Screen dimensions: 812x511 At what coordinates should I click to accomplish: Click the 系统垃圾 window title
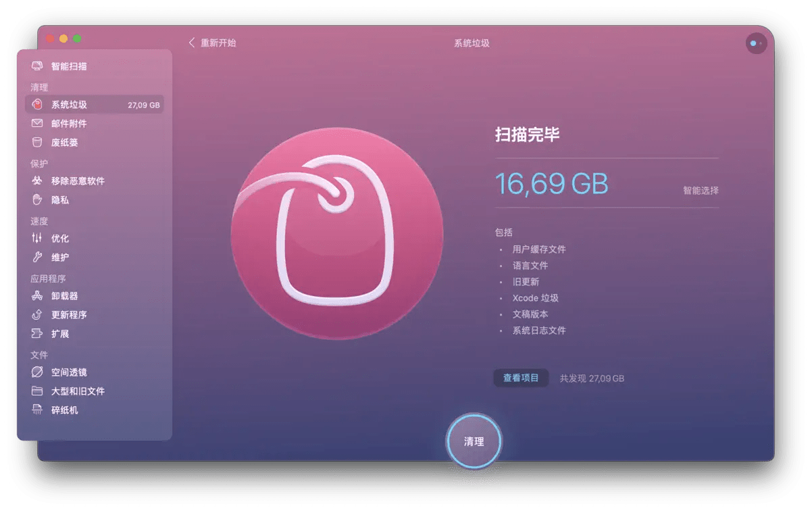[472, 43]
